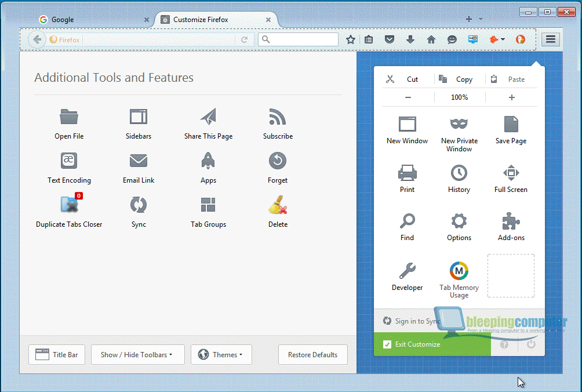Select the Share This Page icon

coord(208,117)
